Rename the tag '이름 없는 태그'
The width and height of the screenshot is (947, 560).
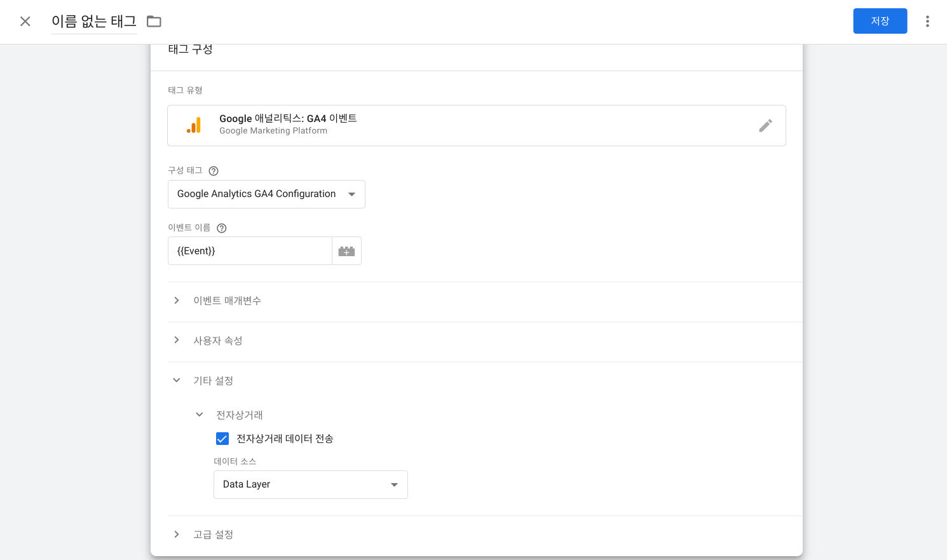[x=94, y=22]
